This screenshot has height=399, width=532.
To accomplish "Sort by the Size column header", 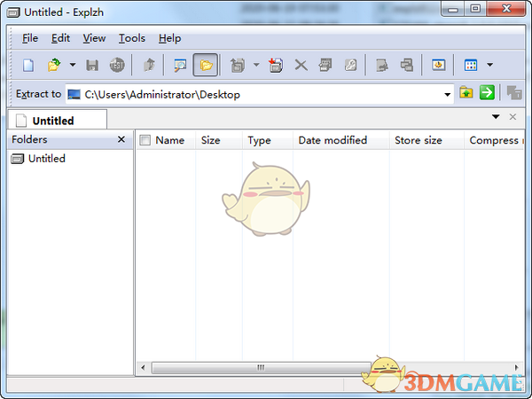I will click(211, 140).
